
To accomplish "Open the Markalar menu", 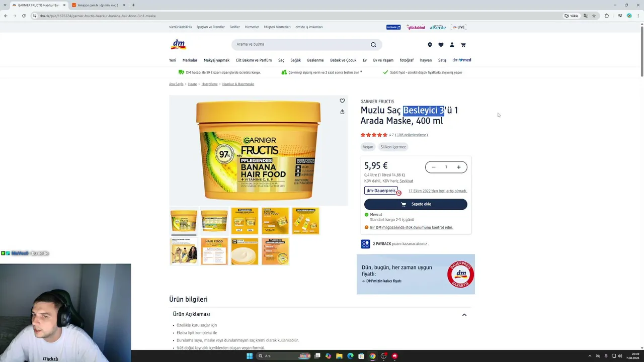I will click(x=190, y=60).
